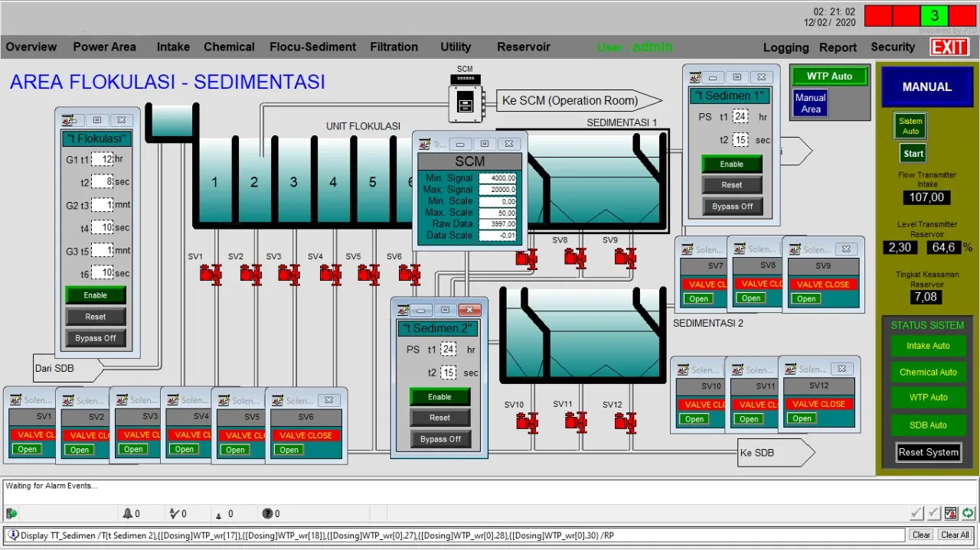Open the Reservoir screen
Viewport: 980px width, 550px height.
pos(524,47)
